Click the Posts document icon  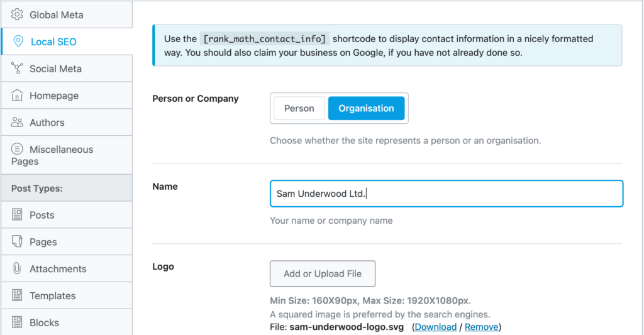tap(17, 215)
